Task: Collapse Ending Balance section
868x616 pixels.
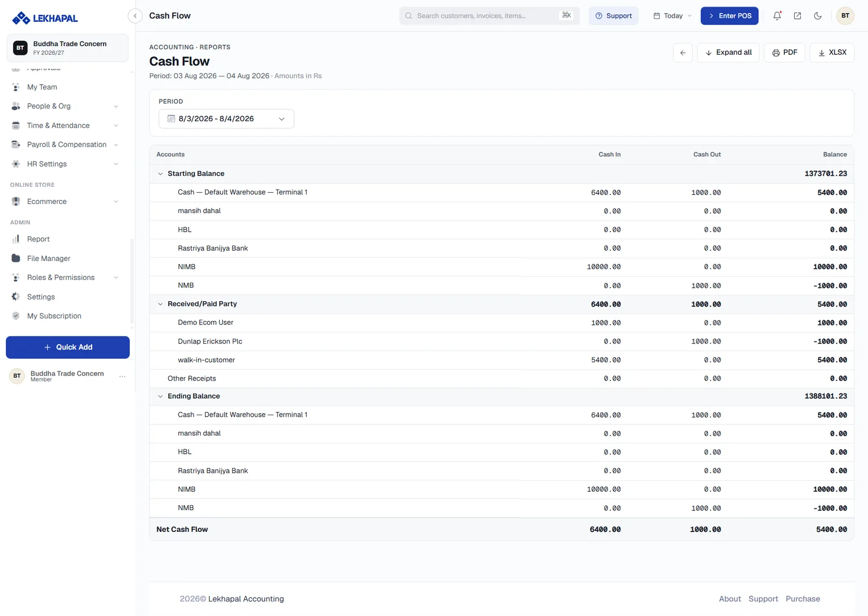Action: (160, 396)
